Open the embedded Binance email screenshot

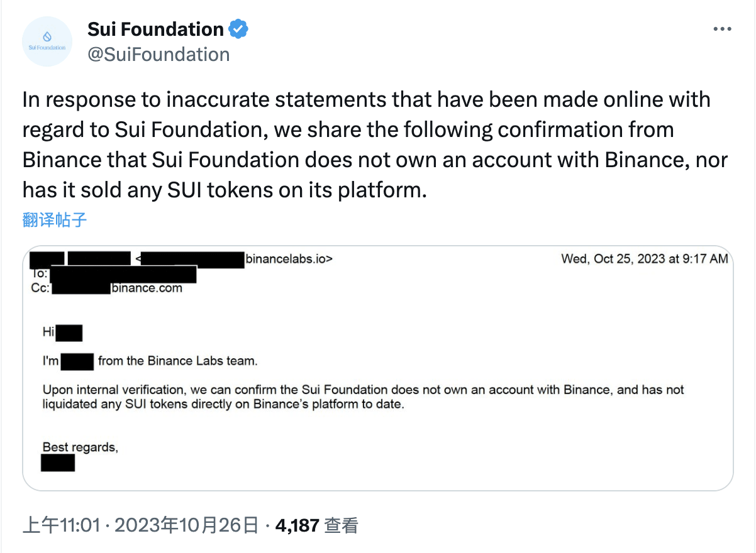click(x=377, y=368)
